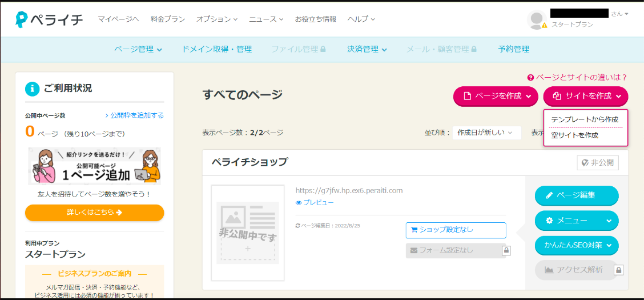Open ドメイン取得・管理 tab
Image resolution: width=644 pixels, height=300 pixels.
tap(217, 49)
